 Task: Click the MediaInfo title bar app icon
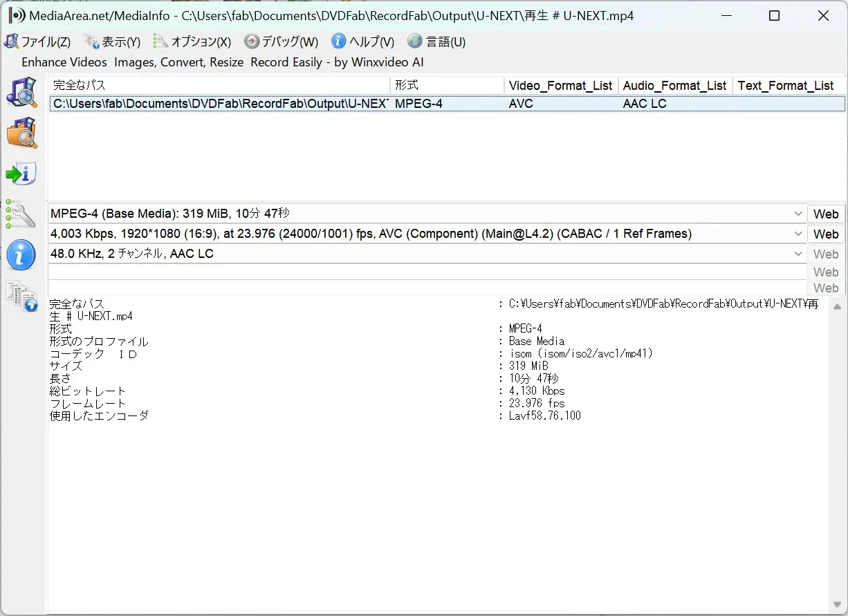[17, 15]
